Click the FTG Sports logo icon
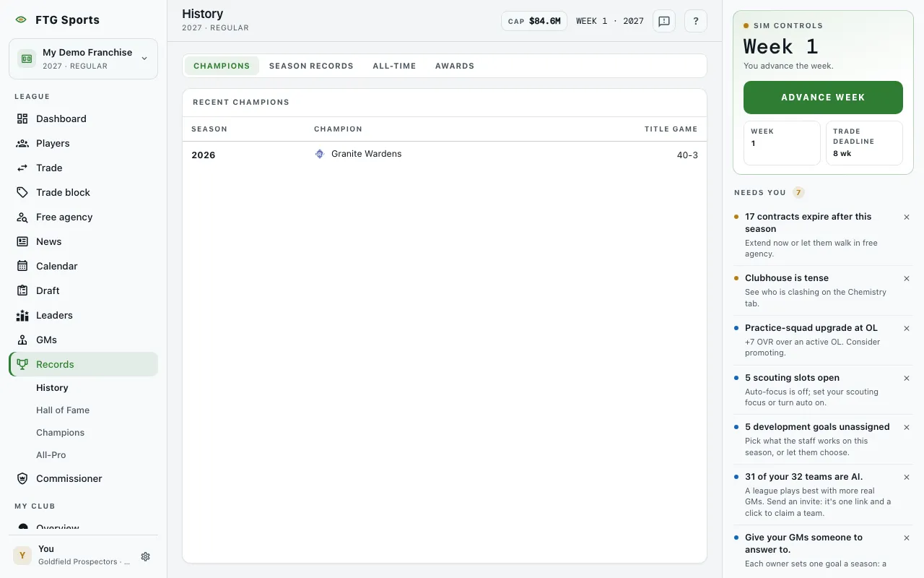This screenshot has height=578, width=924. 21,20
